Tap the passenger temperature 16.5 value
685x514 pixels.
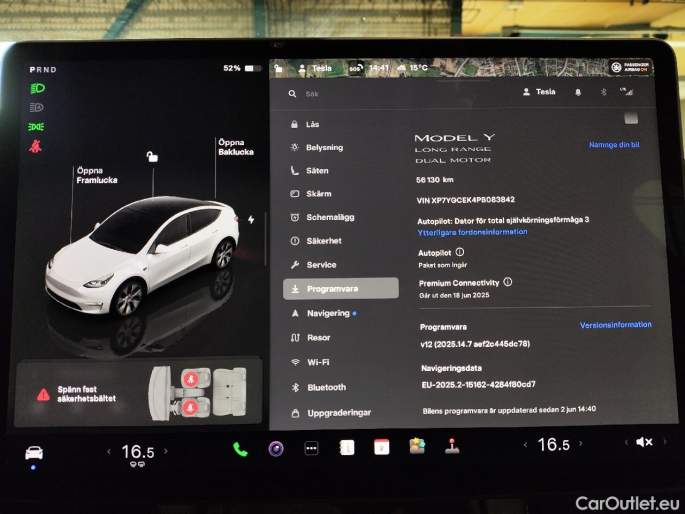(554, 445)
